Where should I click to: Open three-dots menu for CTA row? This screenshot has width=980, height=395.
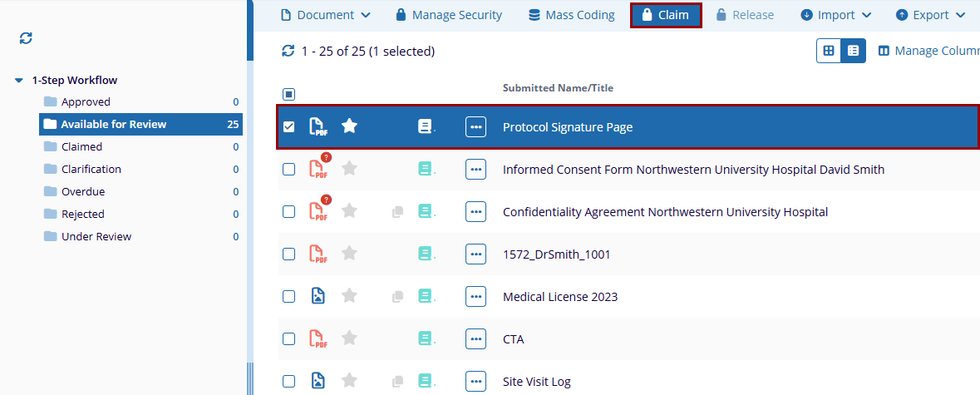475,338
